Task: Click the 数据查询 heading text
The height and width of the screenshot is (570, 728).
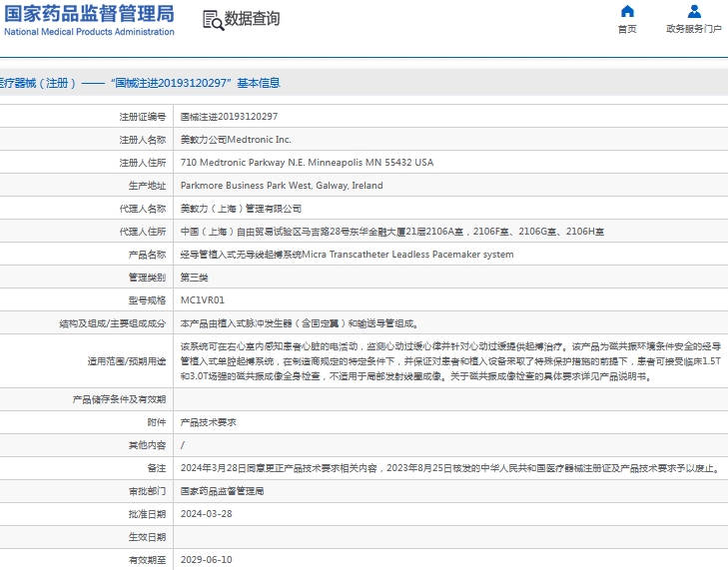Action: [x=252, y=19]
